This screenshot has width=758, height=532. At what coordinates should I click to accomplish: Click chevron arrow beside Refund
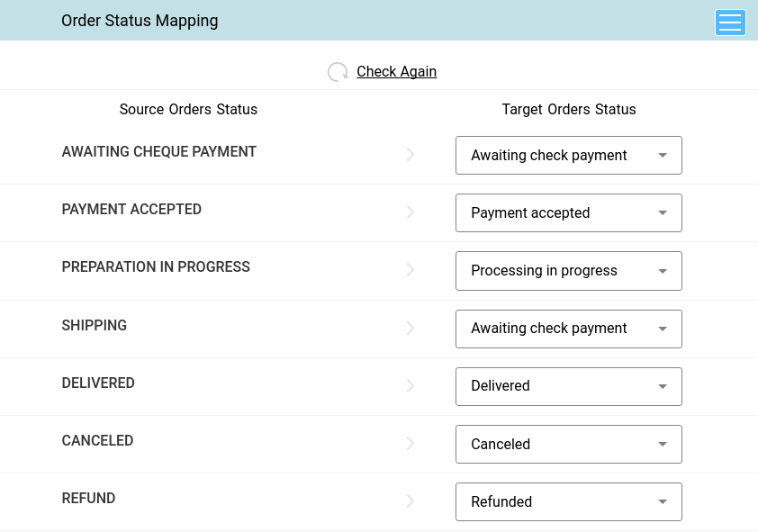[x=411, y=501]
